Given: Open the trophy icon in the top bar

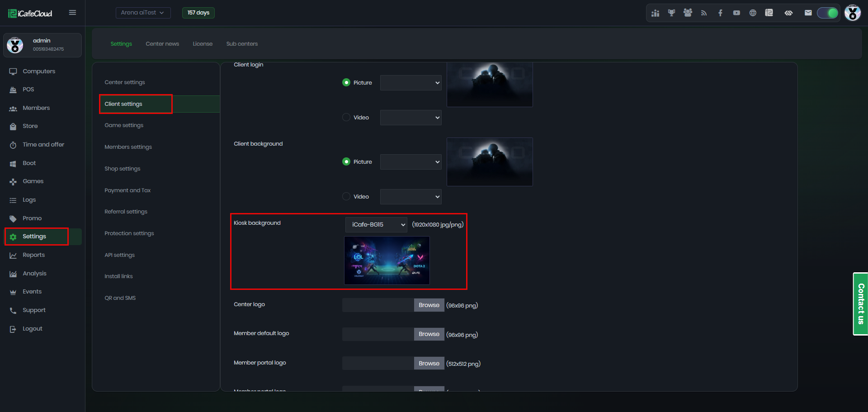Looking at the screenshot, I should click(x=671, y=13).
